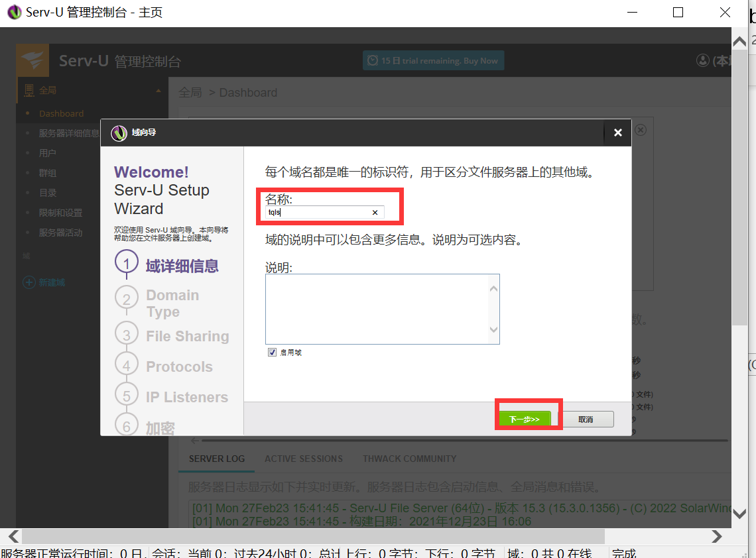
Task: Click the Next step green button
Action: coord(524,419)
